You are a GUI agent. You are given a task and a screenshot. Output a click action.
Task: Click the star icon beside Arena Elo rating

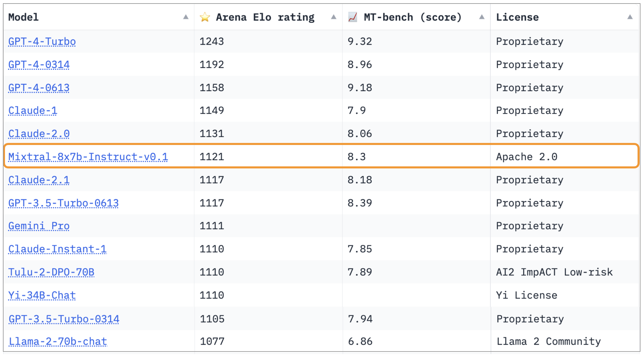pyautogui.click(x=205, y=17)
